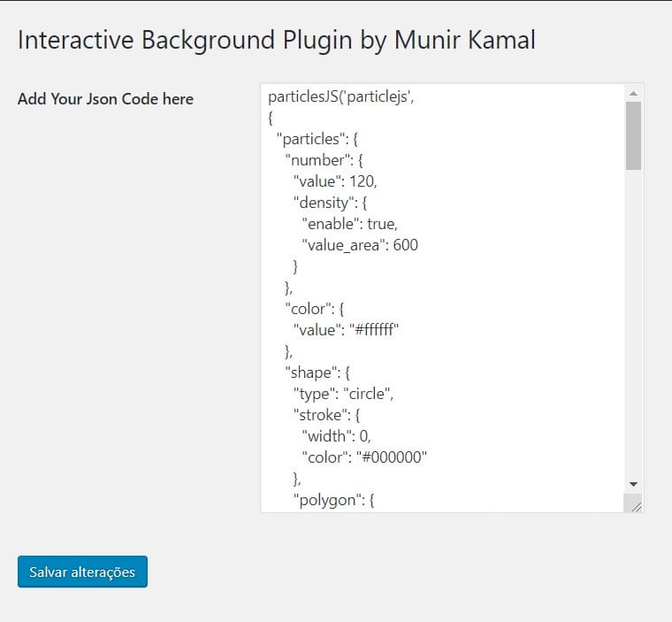
Task: Click the "width": 0 line
Action: click(x=336, y=436)
